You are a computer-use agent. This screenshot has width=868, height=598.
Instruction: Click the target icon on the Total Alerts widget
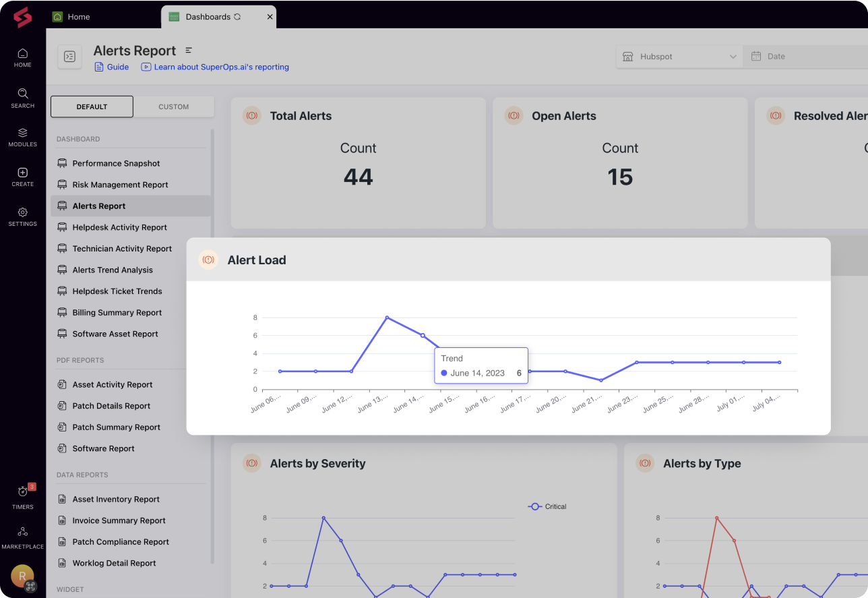coord(251,115)
